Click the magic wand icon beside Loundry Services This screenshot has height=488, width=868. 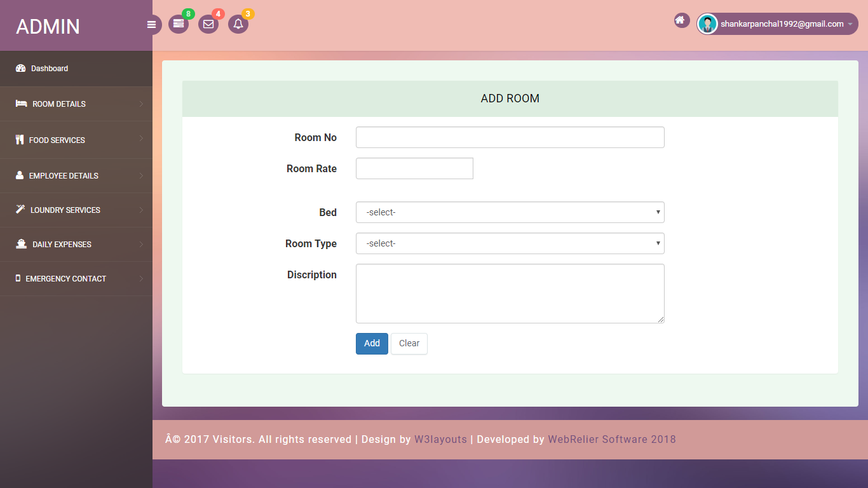click(20, 210)
